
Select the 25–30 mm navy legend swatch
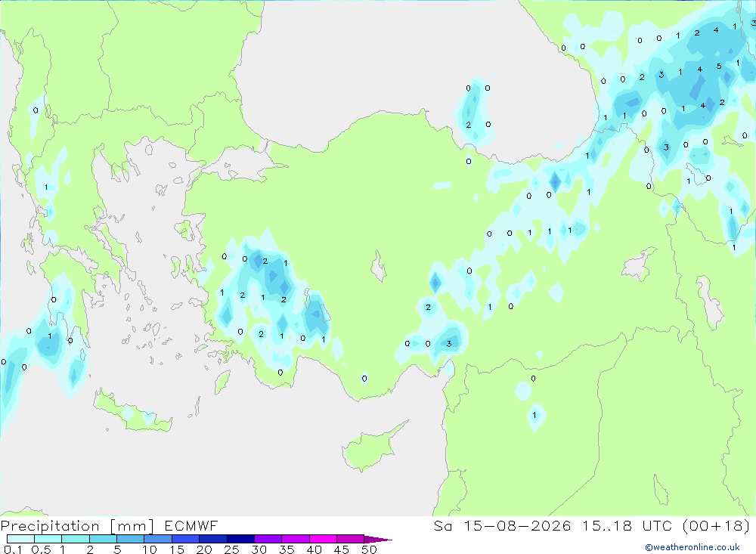(x=240, y=539)
